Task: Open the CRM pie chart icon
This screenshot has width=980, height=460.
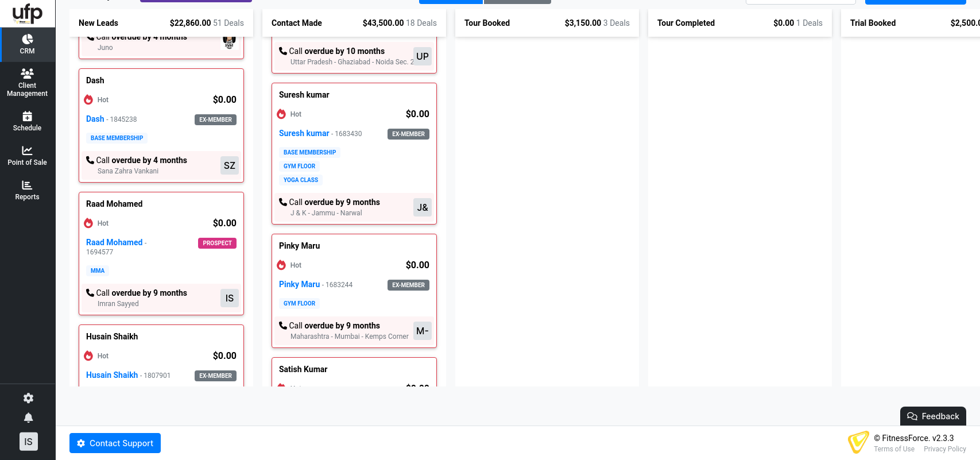Action: tap(28, 39)
